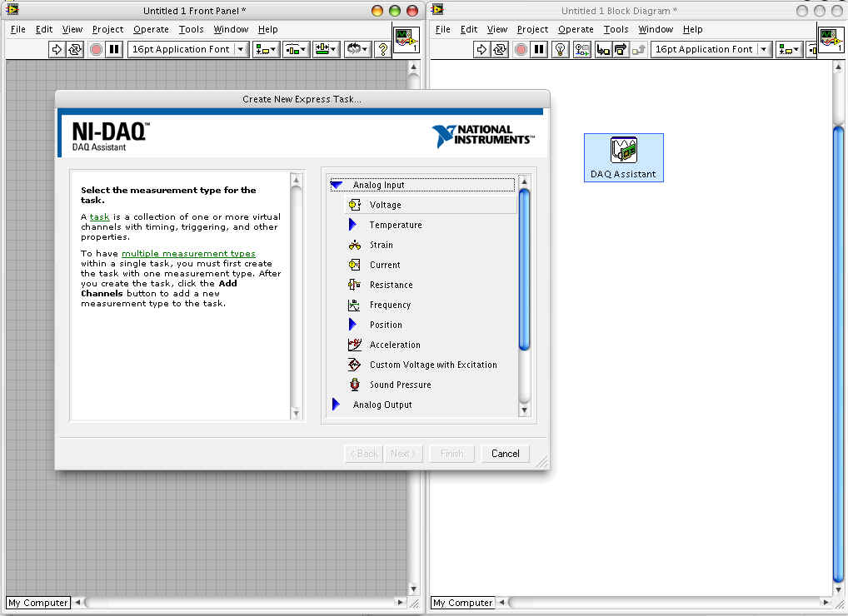Click Resistance icon in measurement list

354,285
